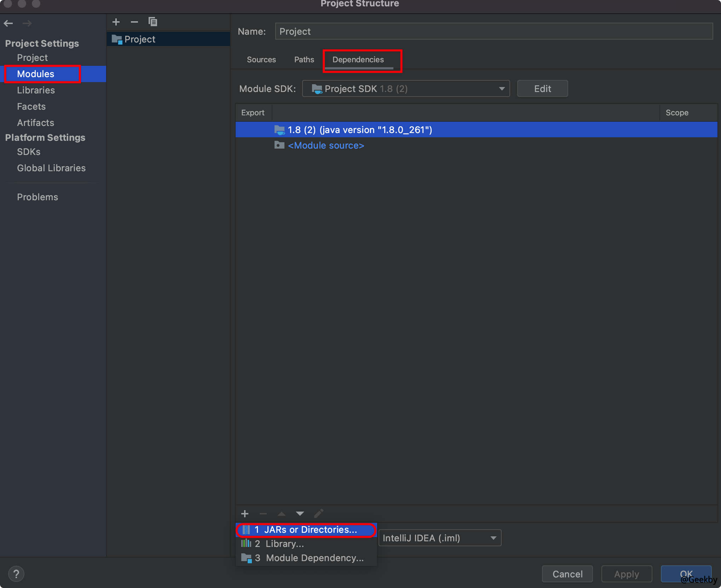Screen dimensions: 721x588
Task: Select the Module source dependency row
Action: 325,145
